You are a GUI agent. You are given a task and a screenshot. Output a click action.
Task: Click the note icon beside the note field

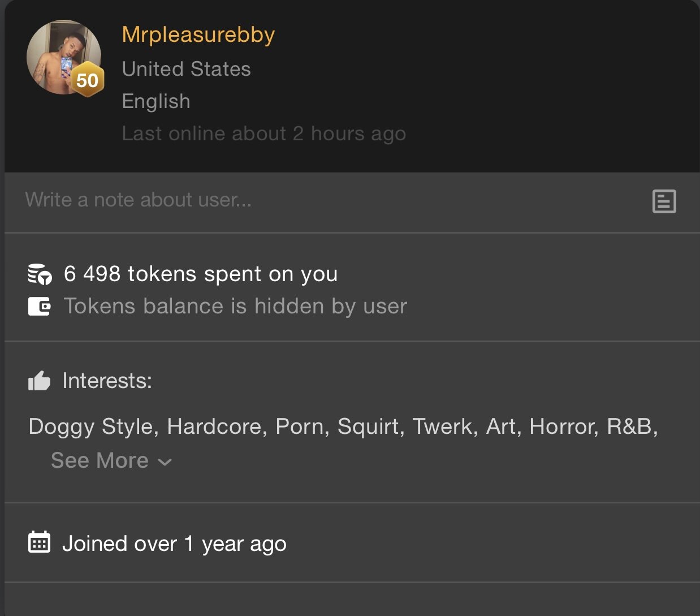tap(664, 201)
